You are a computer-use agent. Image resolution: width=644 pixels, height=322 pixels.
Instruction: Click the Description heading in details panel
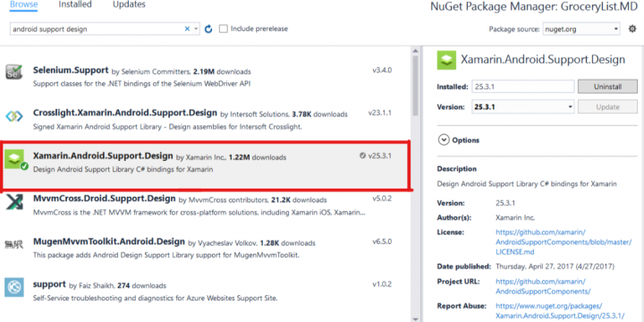457,169
